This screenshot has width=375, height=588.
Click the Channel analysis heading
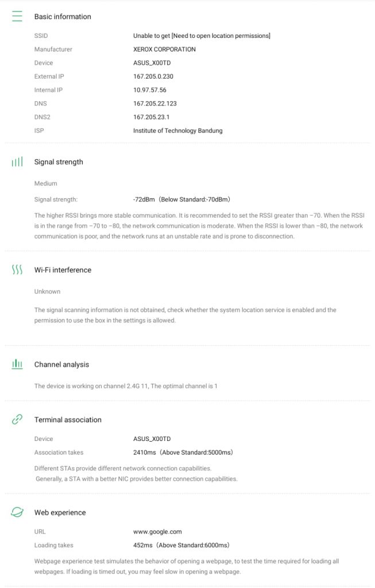(x=61, y=365)
